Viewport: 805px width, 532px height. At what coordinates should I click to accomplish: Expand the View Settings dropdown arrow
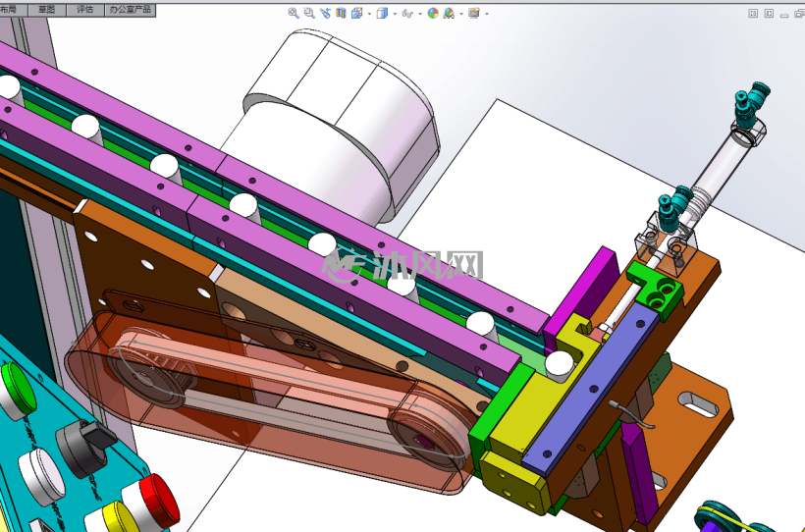[x=487, y=14]
